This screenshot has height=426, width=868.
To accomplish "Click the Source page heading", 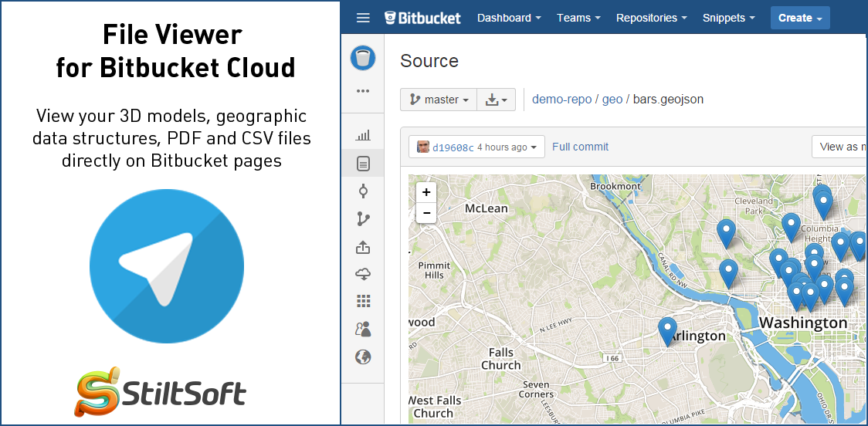I will point(429,61).
